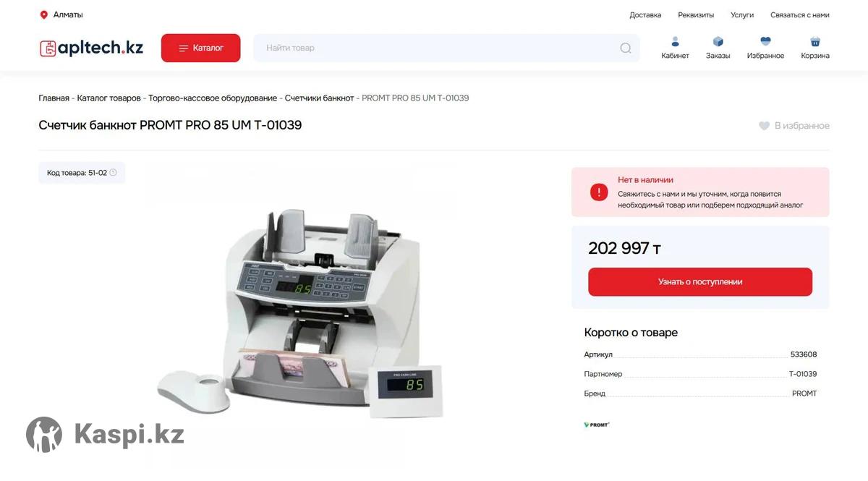Click the PROMT brand logo
Screen dimensions: 868x481
(597, 425)
